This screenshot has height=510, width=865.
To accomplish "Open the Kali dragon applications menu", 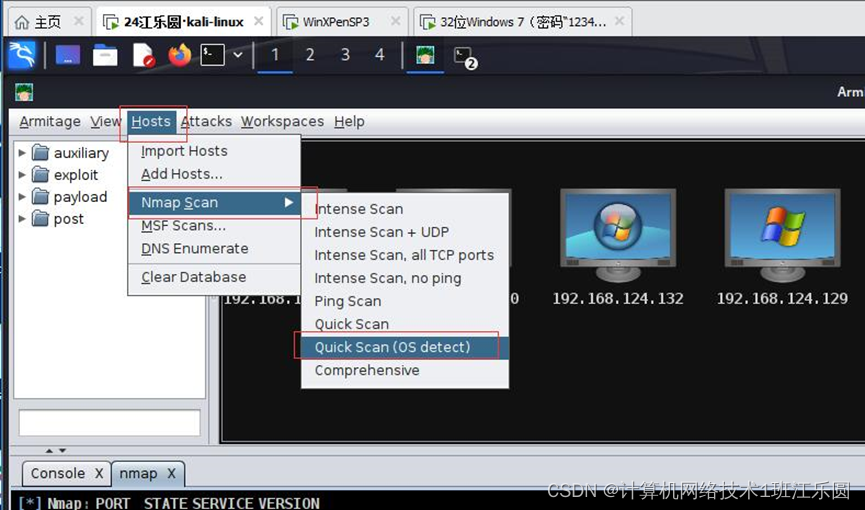I will 22,55.
